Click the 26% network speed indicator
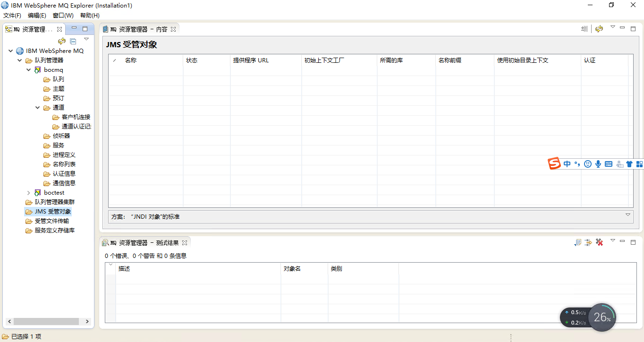644x342 pixels. 602,317
